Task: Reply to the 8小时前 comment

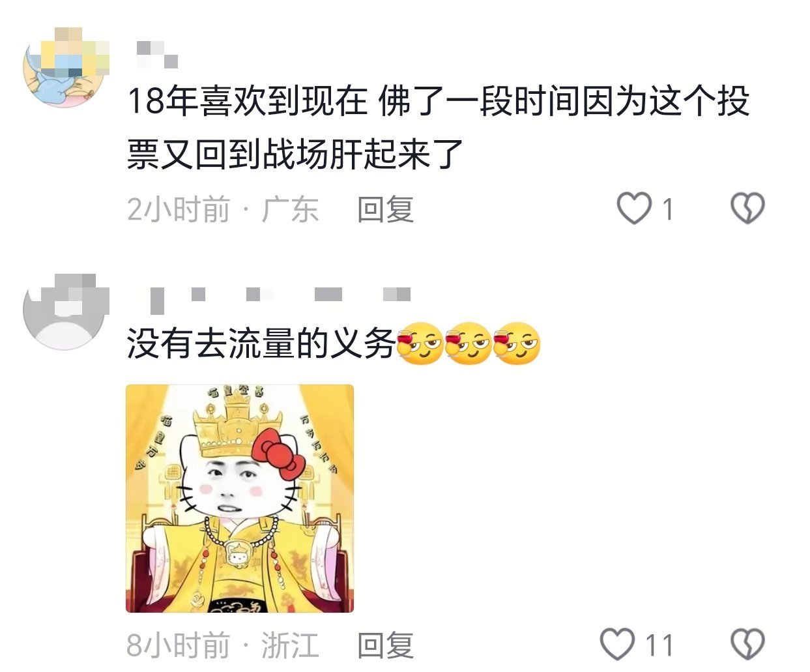Action: tap(385, 645)
